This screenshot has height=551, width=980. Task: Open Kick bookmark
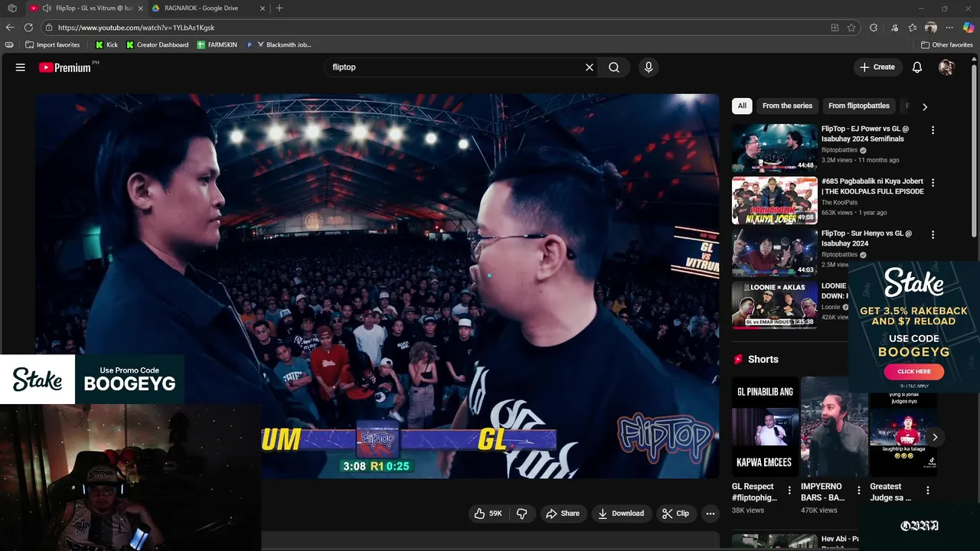(106, 45)
